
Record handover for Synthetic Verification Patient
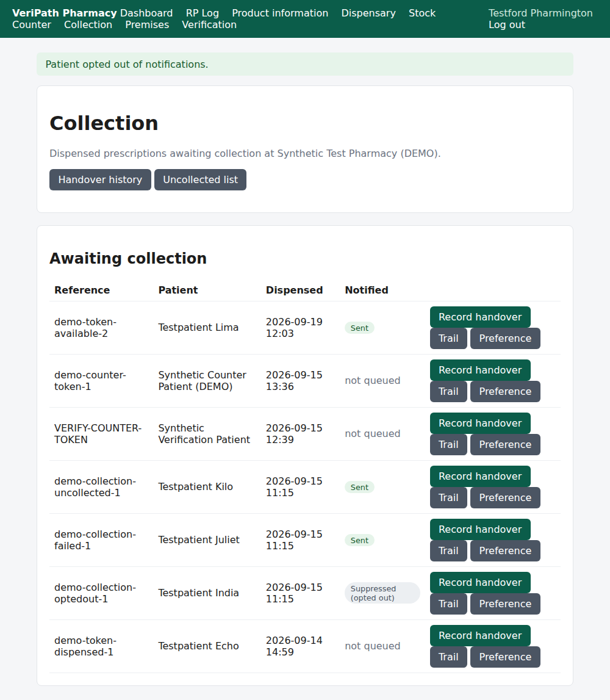(x=480, y=423)
